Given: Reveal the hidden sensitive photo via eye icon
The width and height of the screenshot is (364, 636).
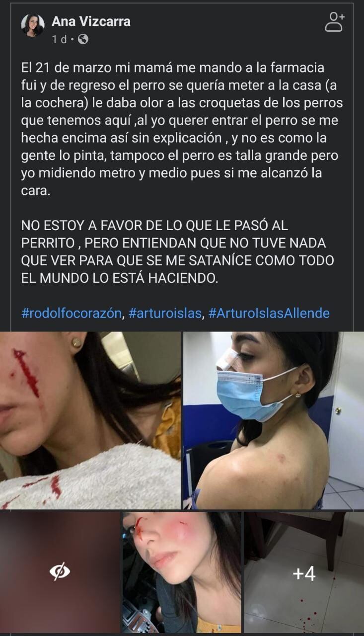Looking at the screenshot, I should tap(60, 572).
